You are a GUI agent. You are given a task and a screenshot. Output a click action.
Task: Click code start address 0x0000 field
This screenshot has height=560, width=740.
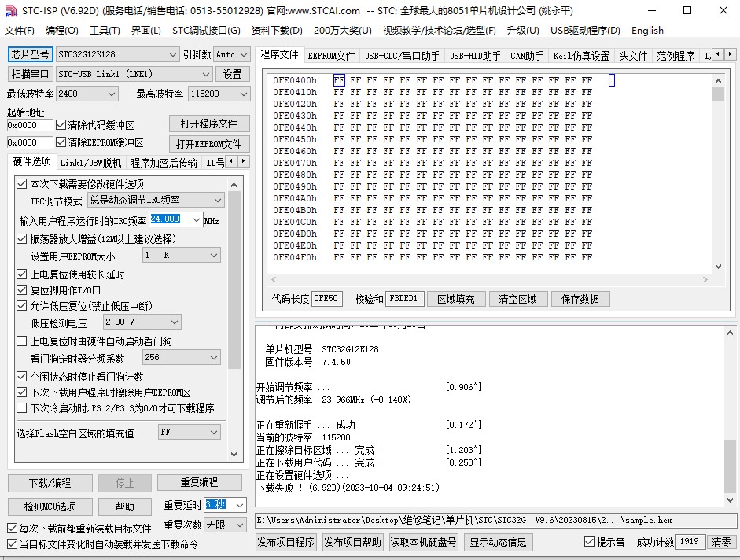pyautogui.click(x=29, y=125)
